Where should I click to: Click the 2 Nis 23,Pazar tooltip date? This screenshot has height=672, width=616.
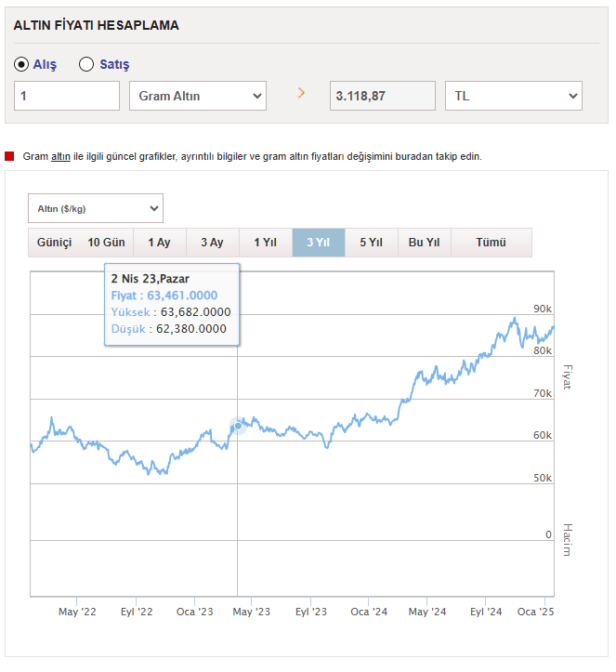coord(151,279)
